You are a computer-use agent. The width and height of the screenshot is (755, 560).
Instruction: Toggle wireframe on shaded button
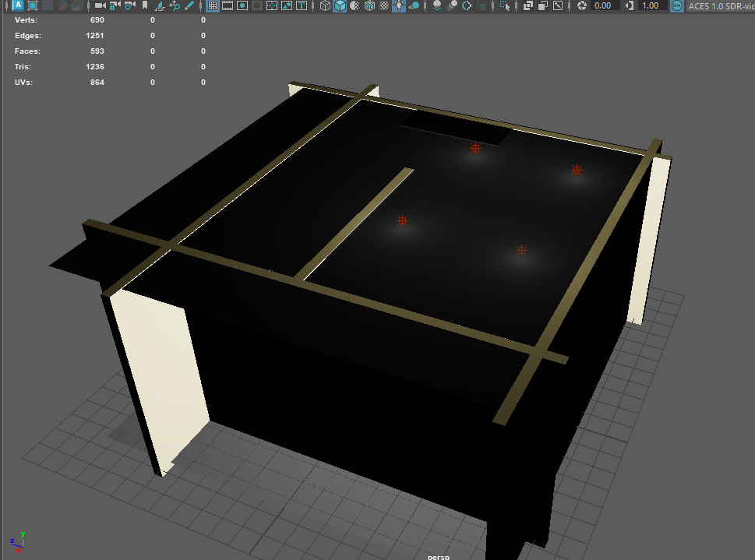(369, 5)
